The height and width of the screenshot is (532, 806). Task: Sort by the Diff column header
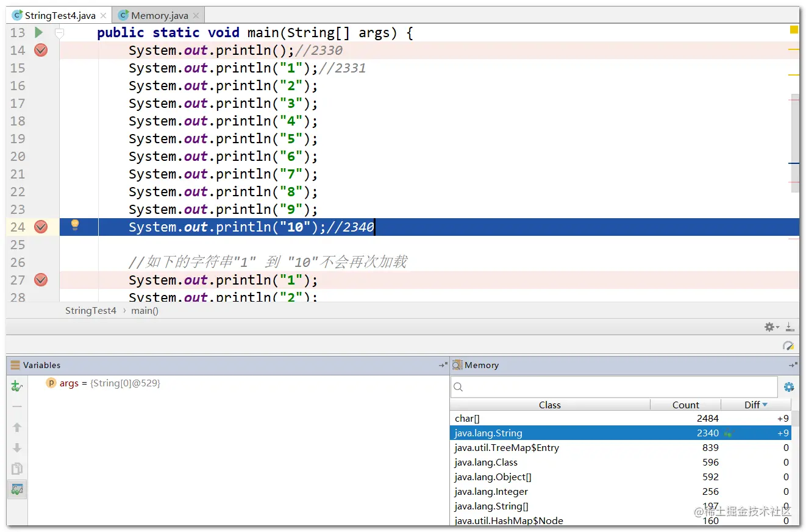tap(756, 405)
